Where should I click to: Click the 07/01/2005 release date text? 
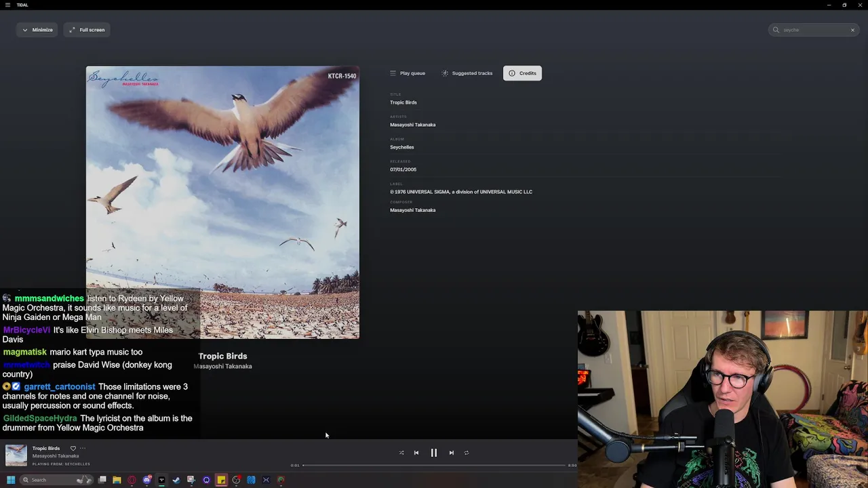coord(403,169)
